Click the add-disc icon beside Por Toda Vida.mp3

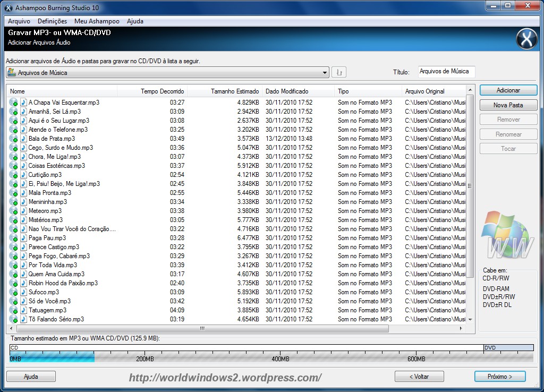coord(13,265)
